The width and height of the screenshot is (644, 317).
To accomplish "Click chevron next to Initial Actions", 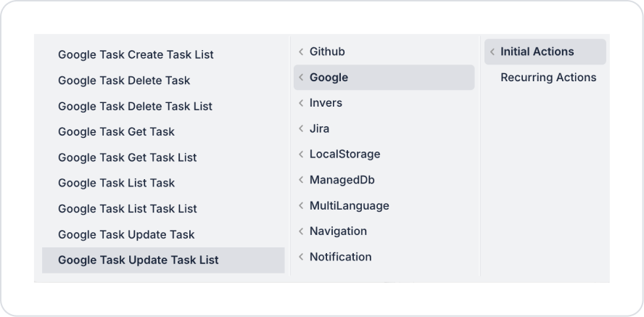I will 492,52.
